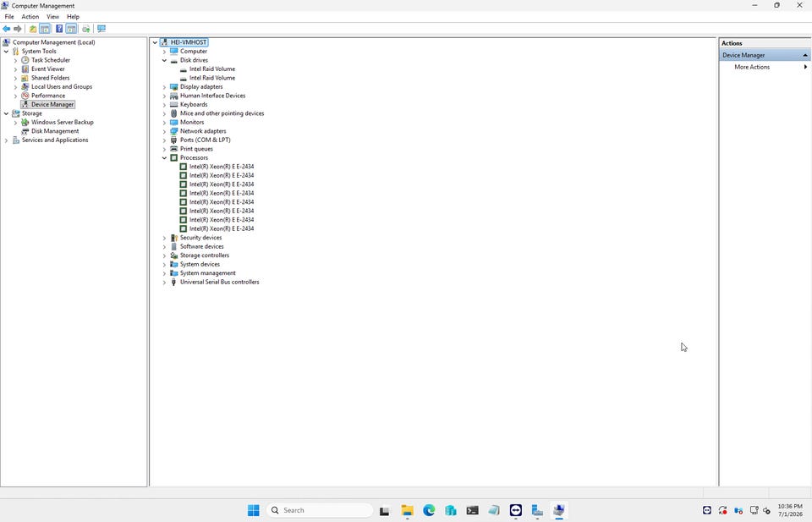Select the Software devices category

(x=201, y=246)
